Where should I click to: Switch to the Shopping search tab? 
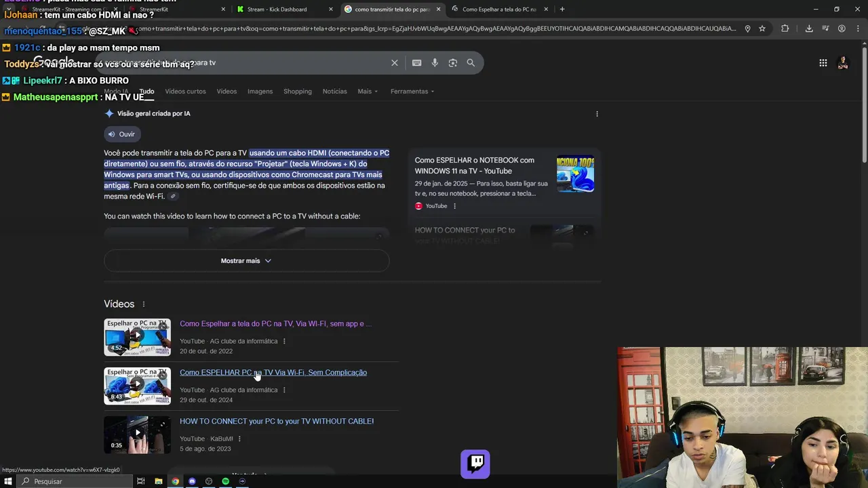pyautogui.click(x=298, y=91)
